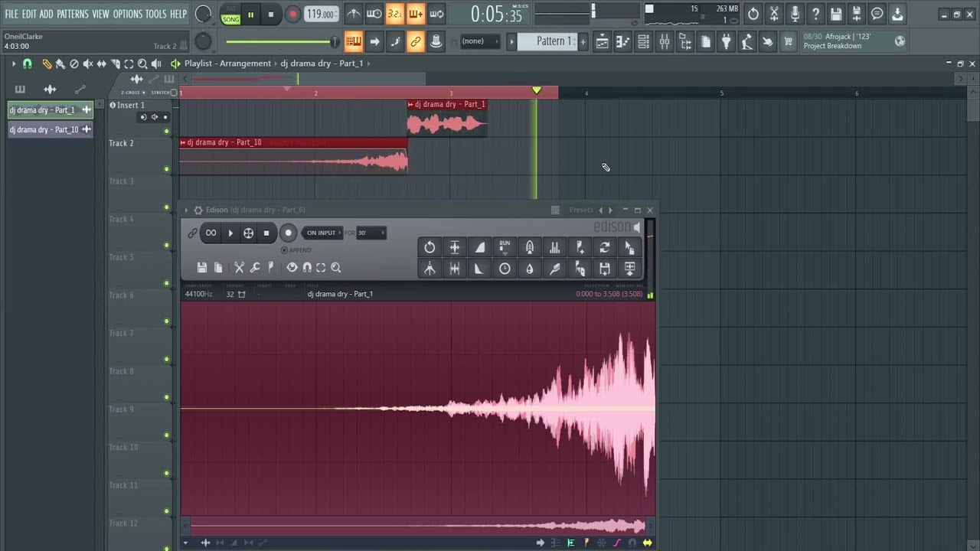Open the PATTERNS menu
Image resolution: width=980 pixels, height=551 pixels.
click(x=73, y=14)
